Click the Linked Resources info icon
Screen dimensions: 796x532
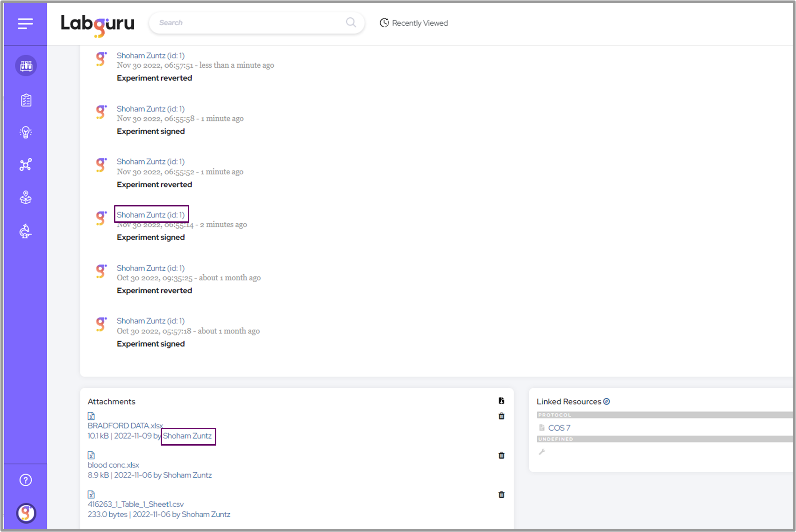coord(607,402)
